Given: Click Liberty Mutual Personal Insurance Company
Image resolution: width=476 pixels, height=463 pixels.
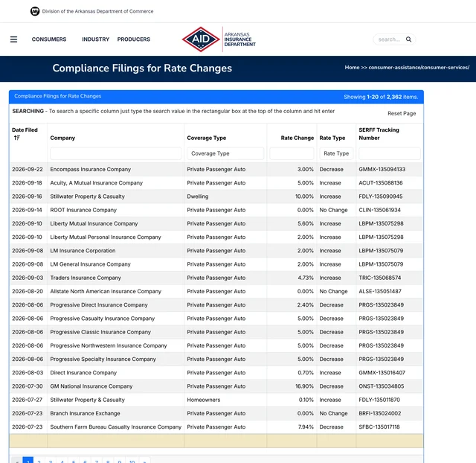Looking at the screenshot, I should (106, 237).
